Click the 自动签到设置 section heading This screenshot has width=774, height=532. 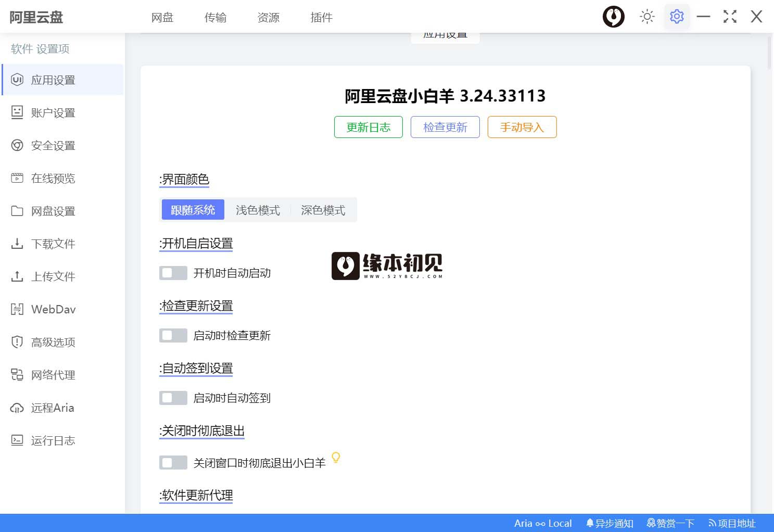pos(196,368)
